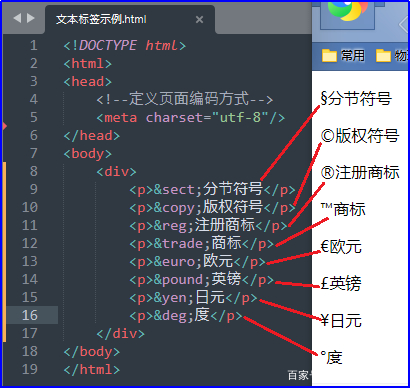The image size is (410, 388).
Task: Click line number 1 in gutter
Action: tap(33, 45)
